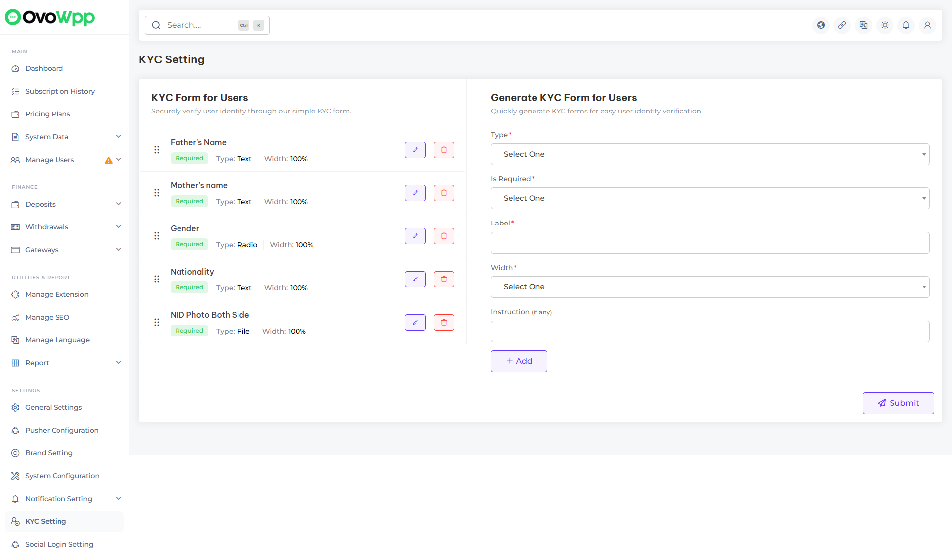Screen dimensions: 952x560
Task: Click the globe icon in top bar
Action: click(x=821, y=25)
